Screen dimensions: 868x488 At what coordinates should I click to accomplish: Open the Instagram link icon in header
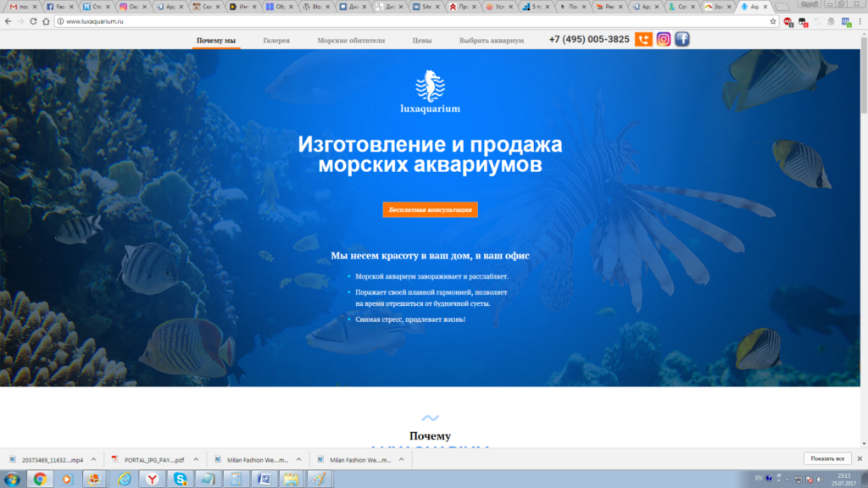coord(663,39)
